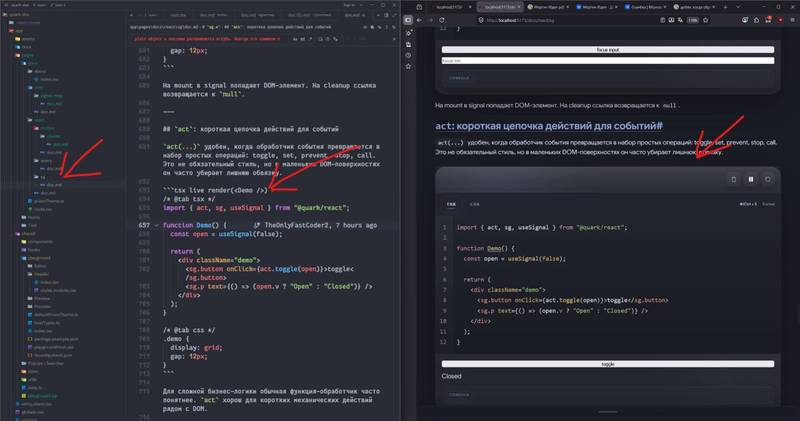
Task: Open the translate page icon in address bar
Action: pos(681,20)
